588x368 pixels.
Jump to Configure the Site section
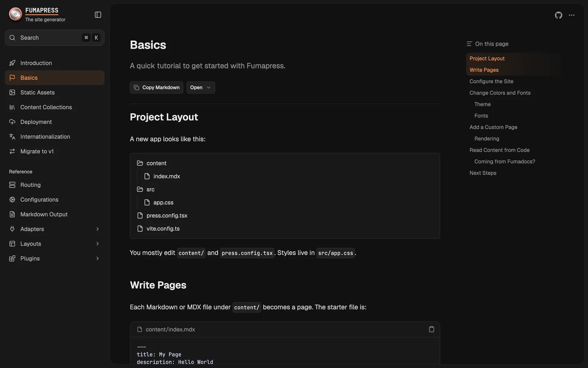491,81
